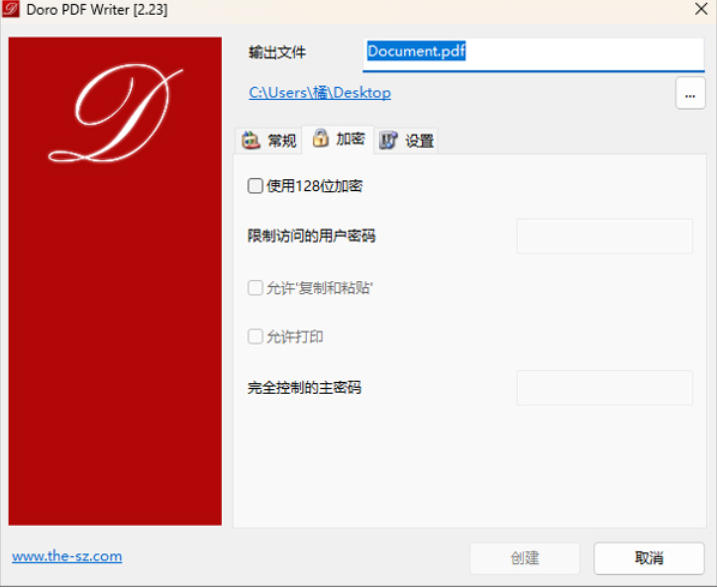
Task: Click the 限制访问的用户密码 input field
Action: 605,236
